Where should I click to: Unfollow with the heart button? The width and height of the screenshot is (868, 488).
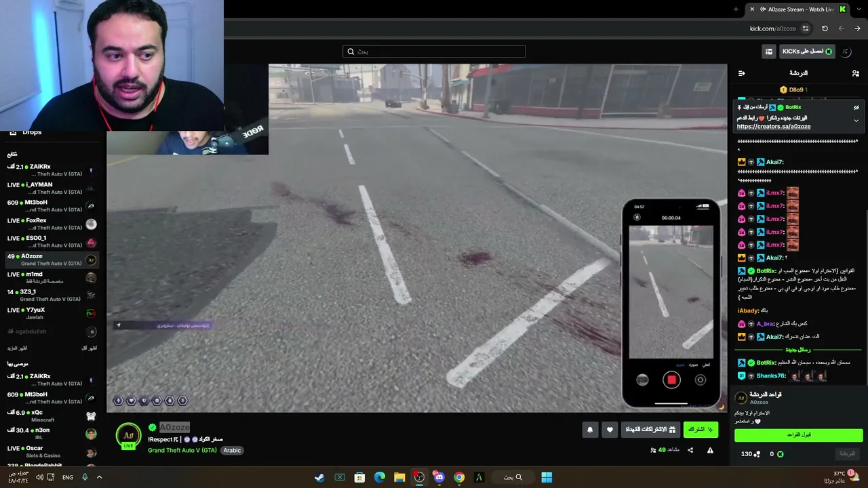tap(610, 430)
